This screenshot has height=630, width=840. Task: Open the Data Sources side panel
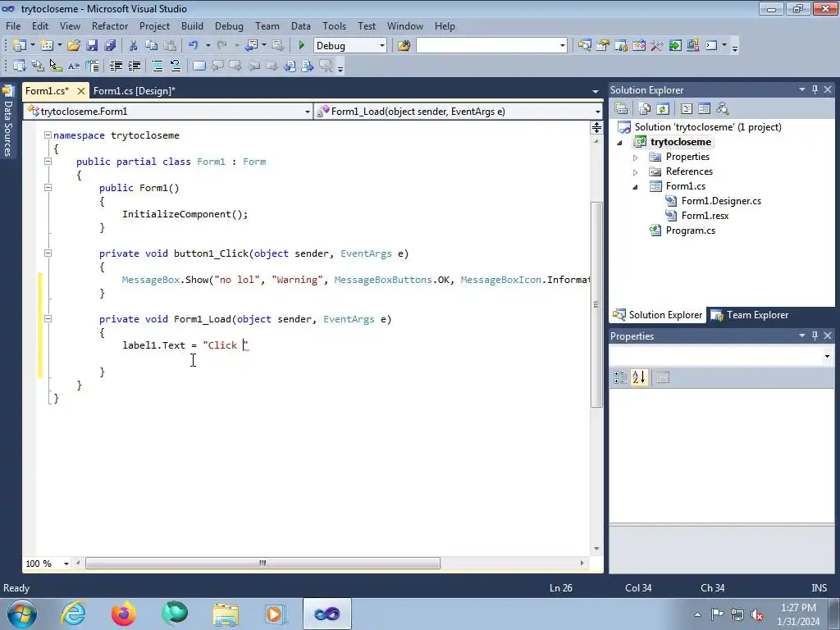point(7,121)
